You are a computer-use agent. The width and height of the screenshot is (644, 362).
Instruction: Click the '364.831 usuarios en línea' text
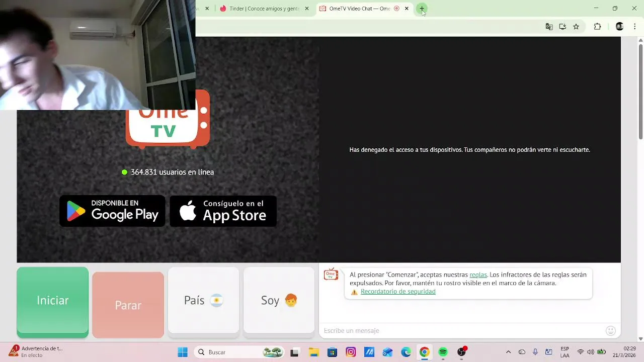coord(172,172)
